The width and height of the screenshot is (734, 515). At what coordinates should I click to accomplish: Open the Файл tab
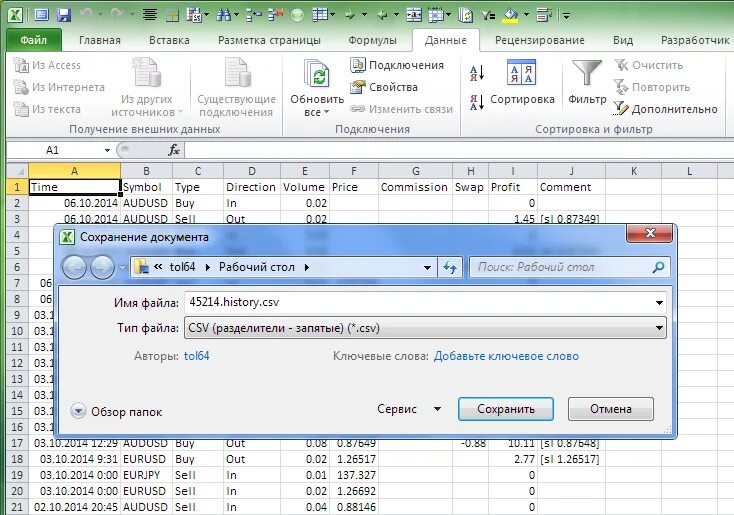[x=34, y=40]
